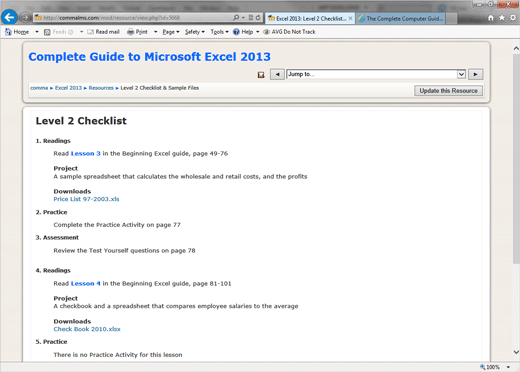Open the Lesson 4 link
The width and height of the screenshot is (520, 372).
pos(86,284)
